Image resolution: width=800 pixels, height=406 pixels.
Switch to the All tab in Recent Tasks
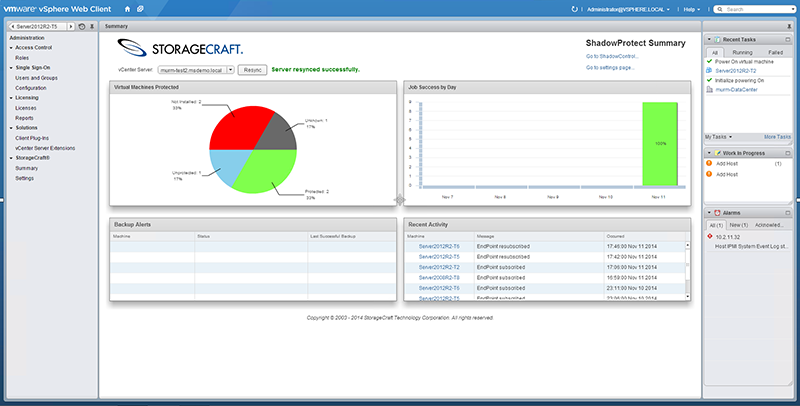[715, 52]
